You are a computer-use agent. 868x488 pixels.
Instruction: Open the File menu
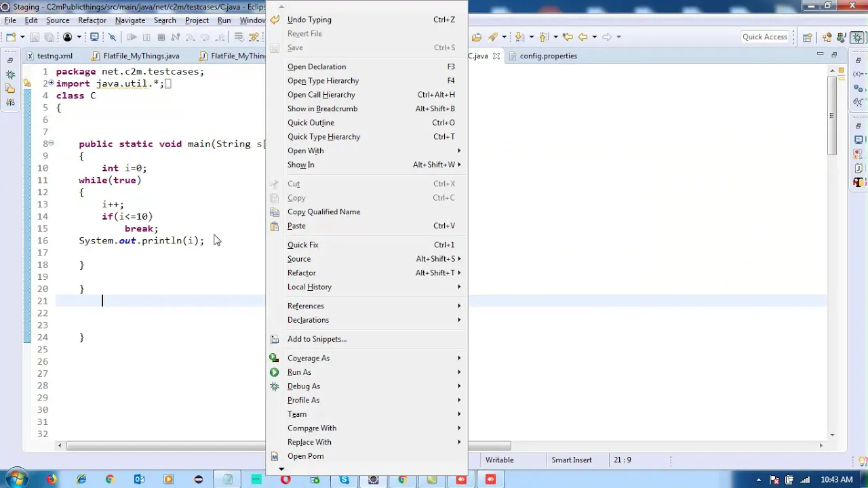[11, 20]
